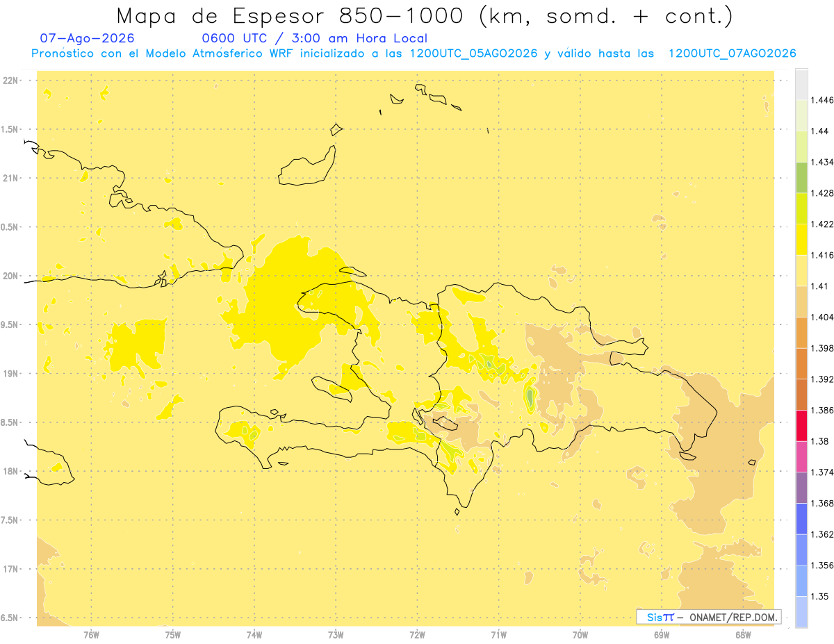
Task: Click the '73W' longitude label
Action: (336, 634)
